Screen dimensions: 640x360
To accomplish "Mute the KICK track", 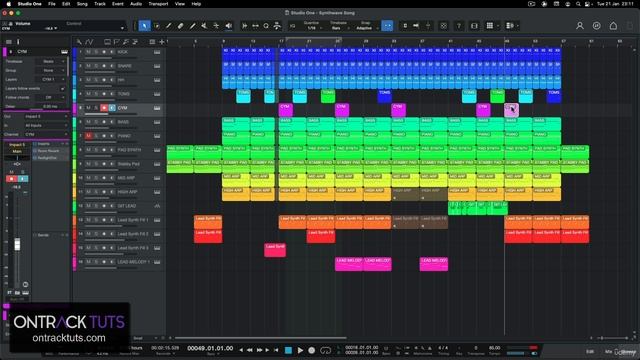I will (88, 52).
